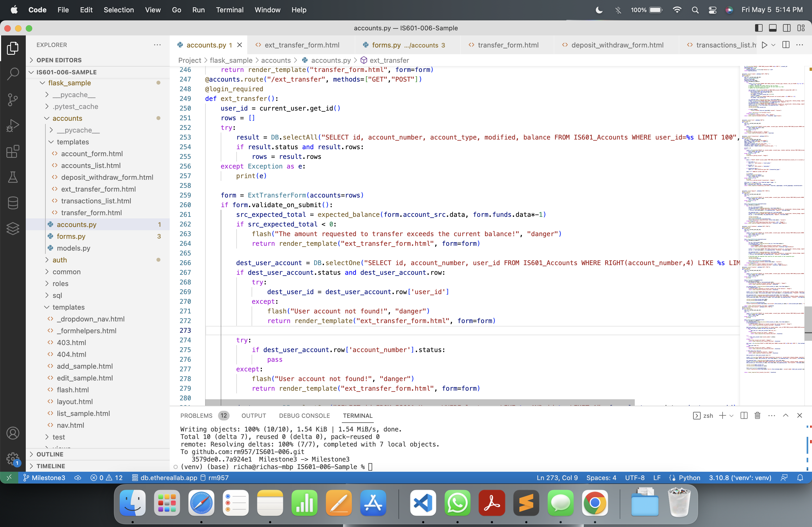Split the terminal panel
Viewport: 812px width, 527px height.
click(x=744, y=416)
